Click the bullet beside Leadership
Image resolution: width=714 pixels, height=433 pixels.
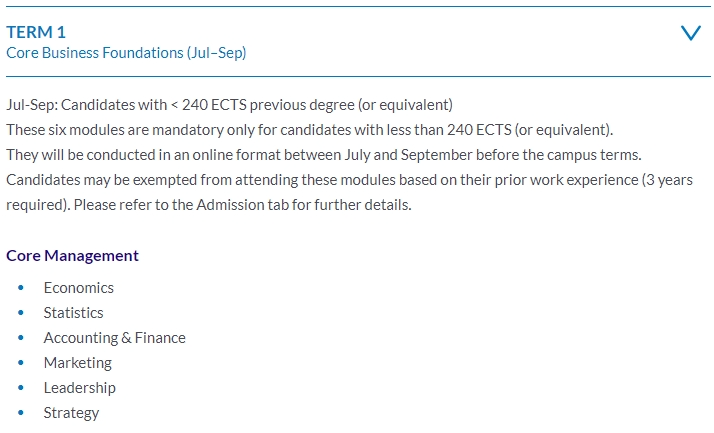point(20,388)
